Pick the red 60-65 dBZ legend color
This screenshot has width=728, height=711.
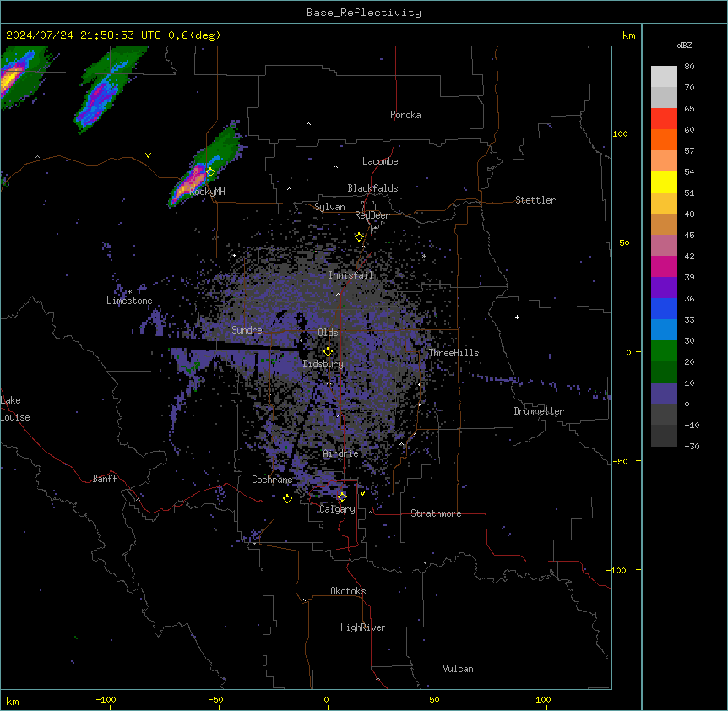pyautogui.click(x=664, y=118)
